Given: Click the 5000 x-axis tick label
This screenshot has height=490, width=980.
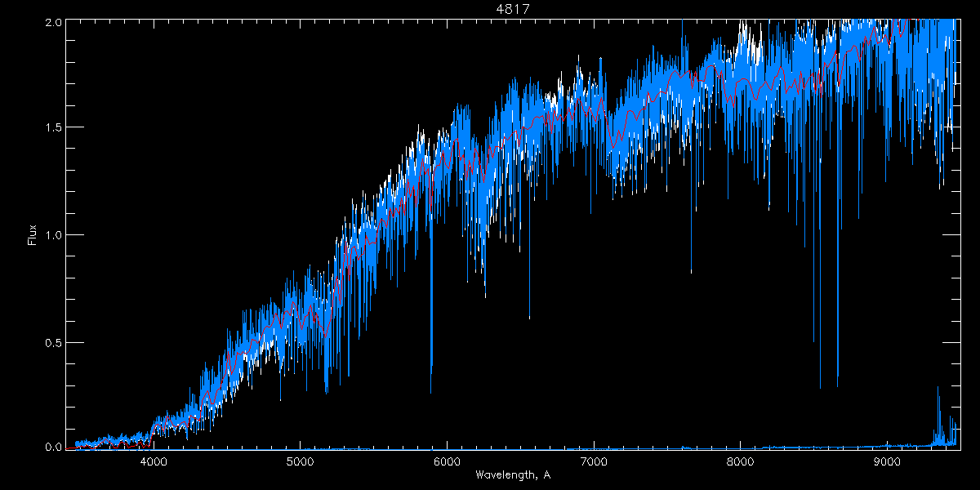Looking at the screenshot, I should (x=301, y=461).
